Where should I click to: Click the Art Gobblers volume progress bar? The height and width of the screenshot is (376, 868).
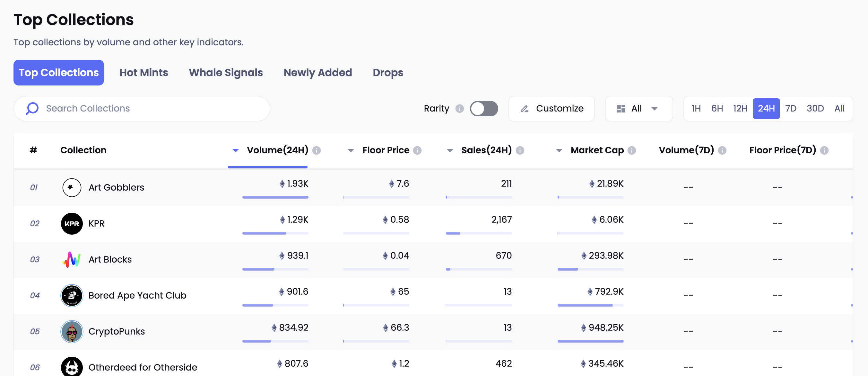275,197
